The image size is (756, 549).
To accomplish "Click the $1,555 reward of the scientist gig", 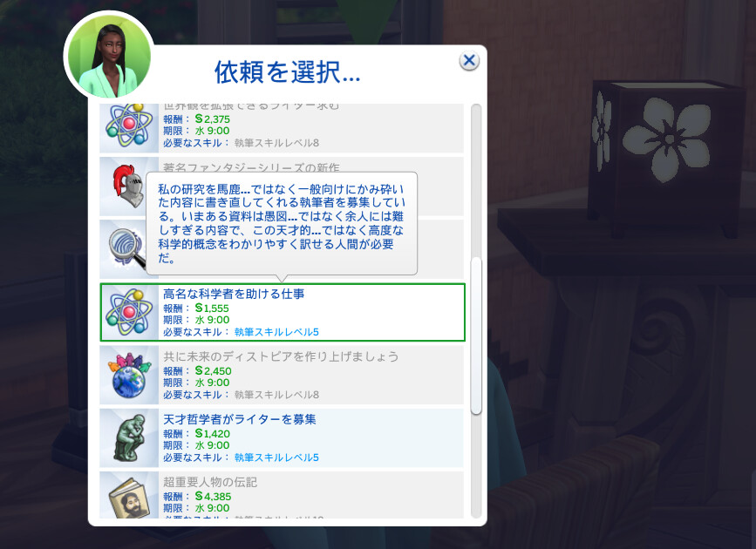I will coord(212,308).
